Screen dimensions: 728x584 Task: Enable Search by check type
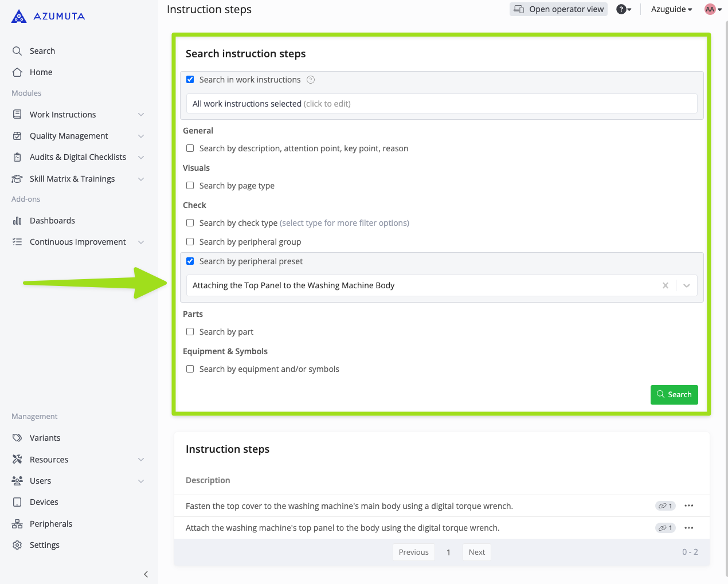[x=190, y=222]
